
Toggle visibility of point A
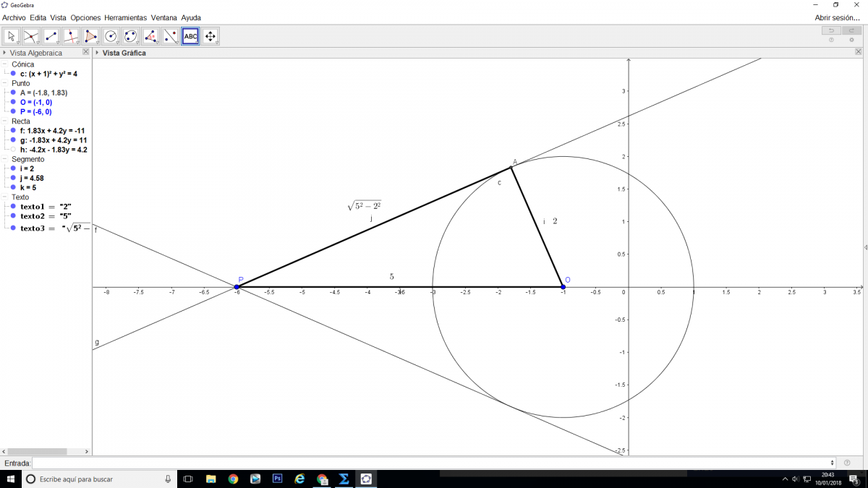(x=13, y=93)
